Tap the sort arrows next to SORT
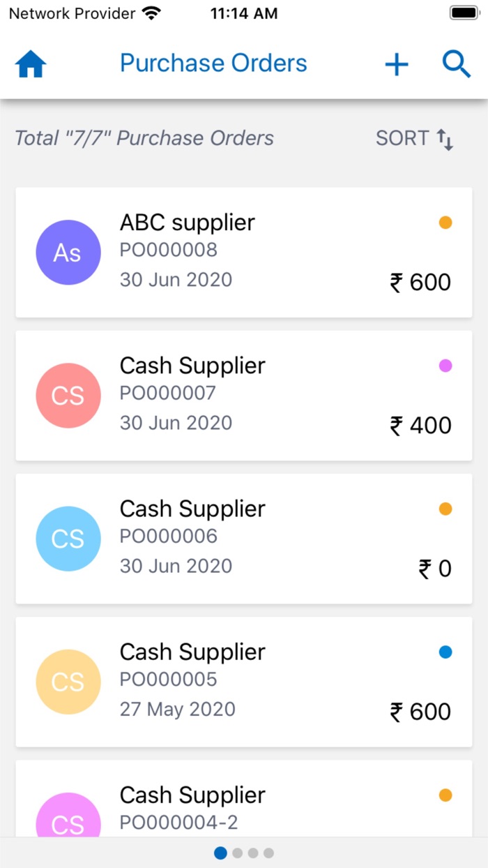Viewport: 488px width, 868px height. point(445,138)
